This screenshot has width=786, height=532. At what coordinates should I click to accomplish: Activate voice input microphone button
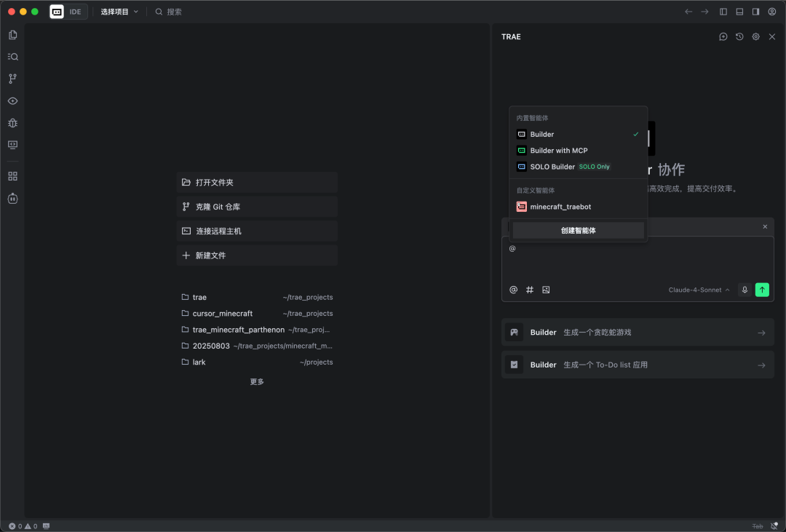[x=745, y=290]
